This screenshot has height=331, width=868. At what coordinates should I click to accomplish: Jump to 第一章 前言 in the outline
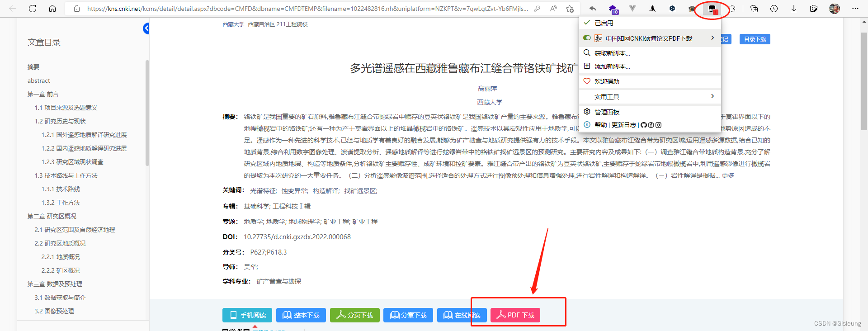click(43, 94)
